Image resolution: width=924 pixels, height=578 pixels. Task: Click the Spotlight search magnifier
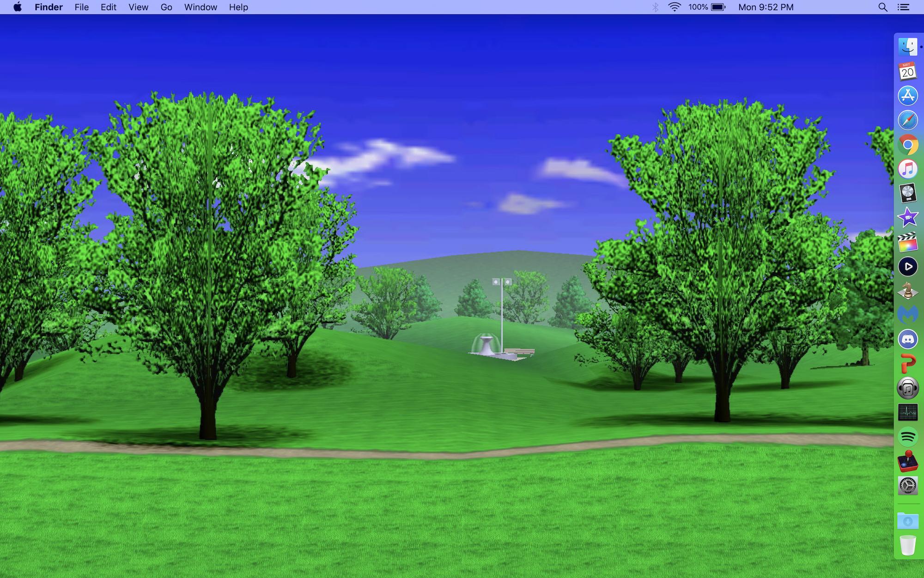pyautogui.click(x=882, y=7)
